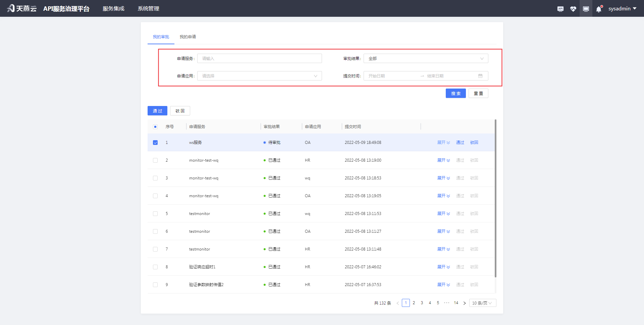Check the checkbox for row 5 testmonitor
Screen dimensions: 644x325
(x=155, y=213)
